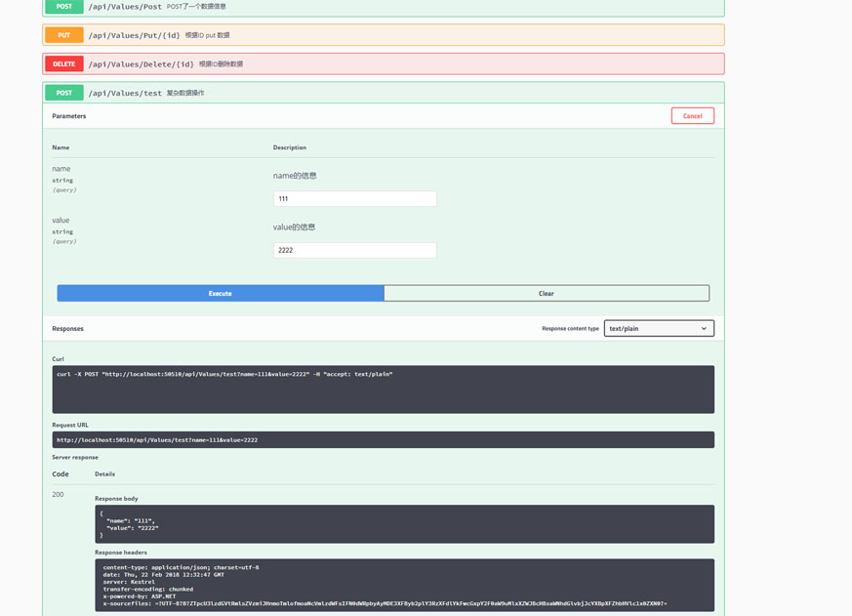Click the Curl command code block

coord(383,389)
